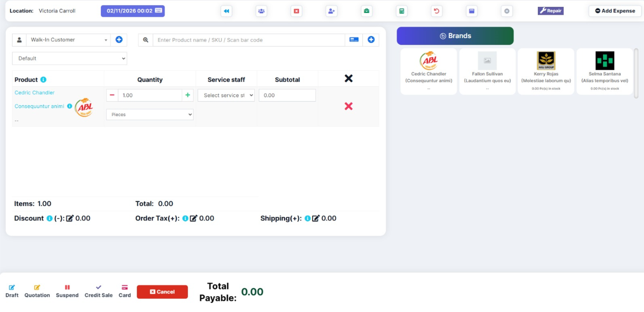Click the Location Victoria Carroll text

tap(43, 11)
